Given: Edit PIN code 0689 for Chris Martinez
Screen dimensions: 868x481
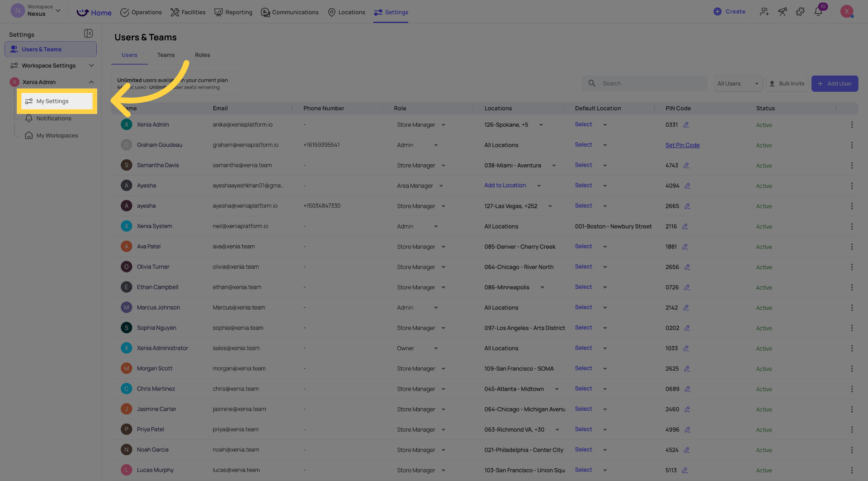Looking at the screenshot, I should pyautogui.click(x=687, y=389).
